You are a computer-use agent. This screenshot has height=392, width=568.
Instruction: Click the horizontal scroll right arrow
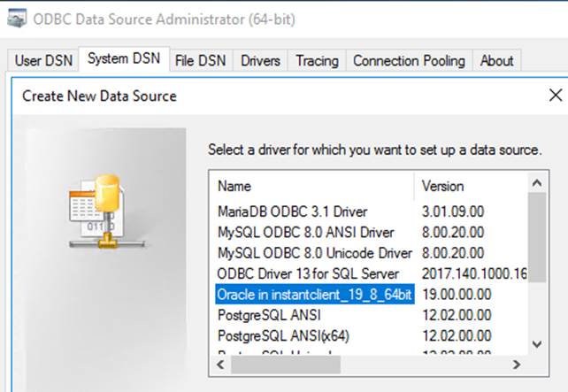tap(517, 364)
